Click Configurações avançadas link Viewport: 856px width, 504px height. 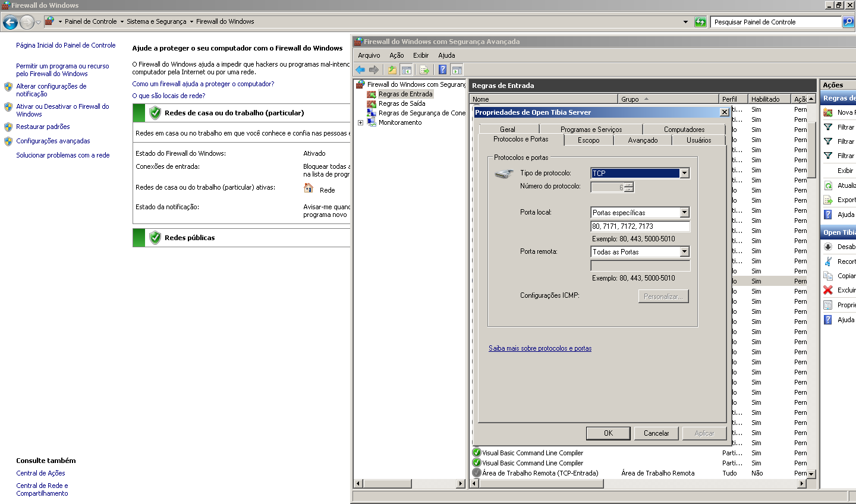tap(53, 141)
